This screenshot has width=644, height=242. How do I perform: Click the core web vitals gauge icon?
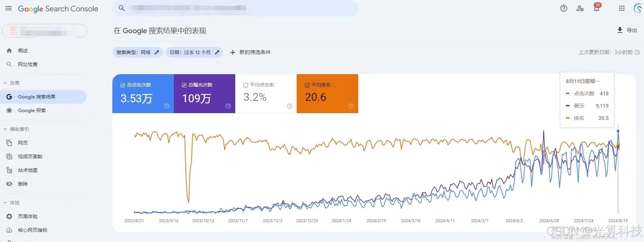[9, 230]
